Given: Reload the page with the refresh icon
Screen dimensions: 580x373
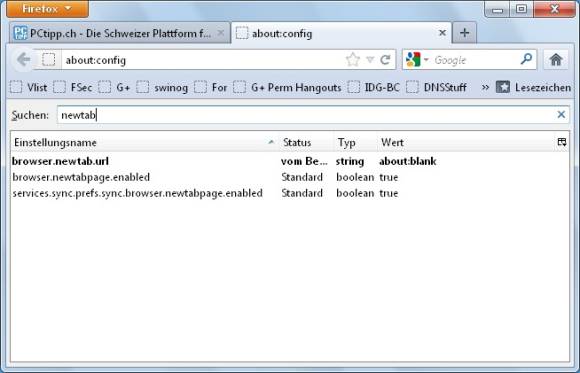Looking at the screenshot, I should pyautogui.click(x=386, y=60).
